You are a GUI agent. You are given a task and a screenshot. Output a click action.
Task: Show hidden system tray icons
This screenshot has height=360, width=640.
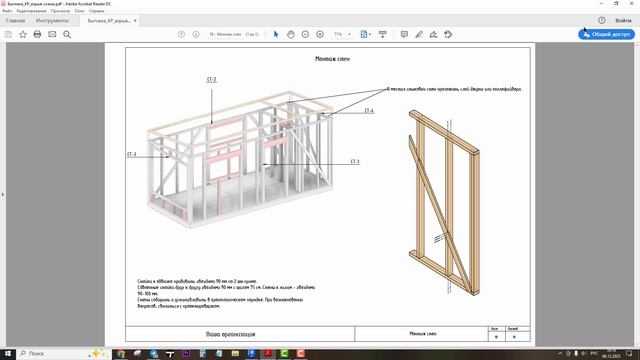(x=560, y=353)
